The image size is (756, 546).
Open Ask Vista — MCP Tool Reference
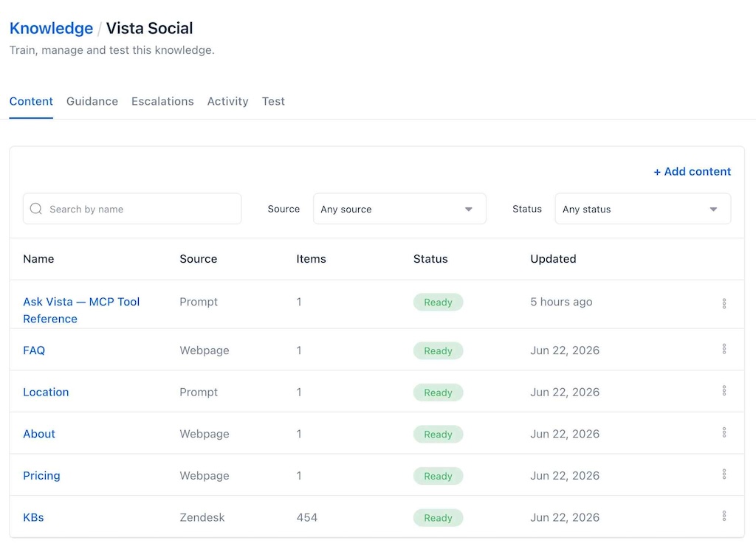pos(81,310)
